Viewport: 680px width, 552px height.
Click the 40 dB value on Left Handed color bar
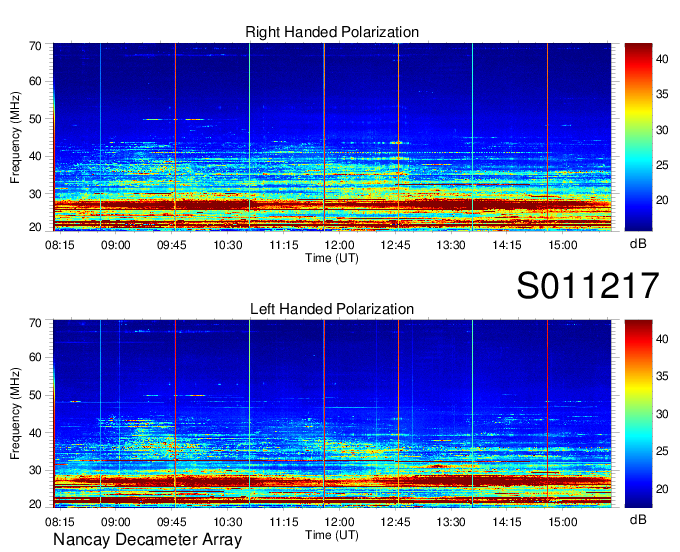tap(662, 339)
